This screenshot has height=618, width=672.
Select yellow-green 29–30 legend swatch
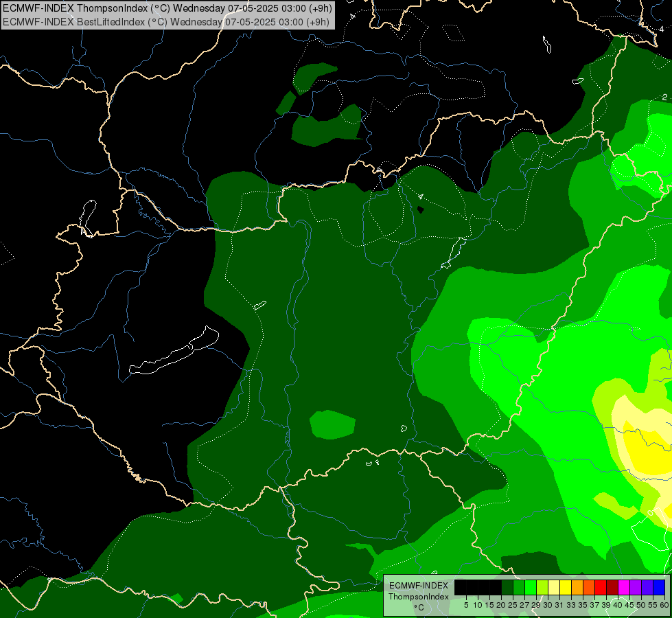(x=542, y=588)
